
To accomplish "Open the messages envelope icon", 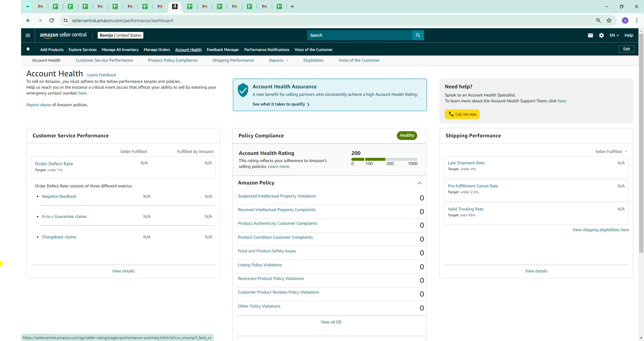I will click(x=590, y=35).
